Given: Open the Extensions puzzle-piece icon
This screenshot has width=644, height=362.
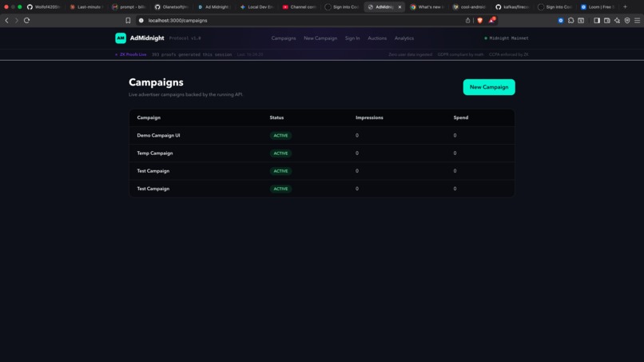Looking at the screenshot, I should pyautogui.click(x=571, y=20).
